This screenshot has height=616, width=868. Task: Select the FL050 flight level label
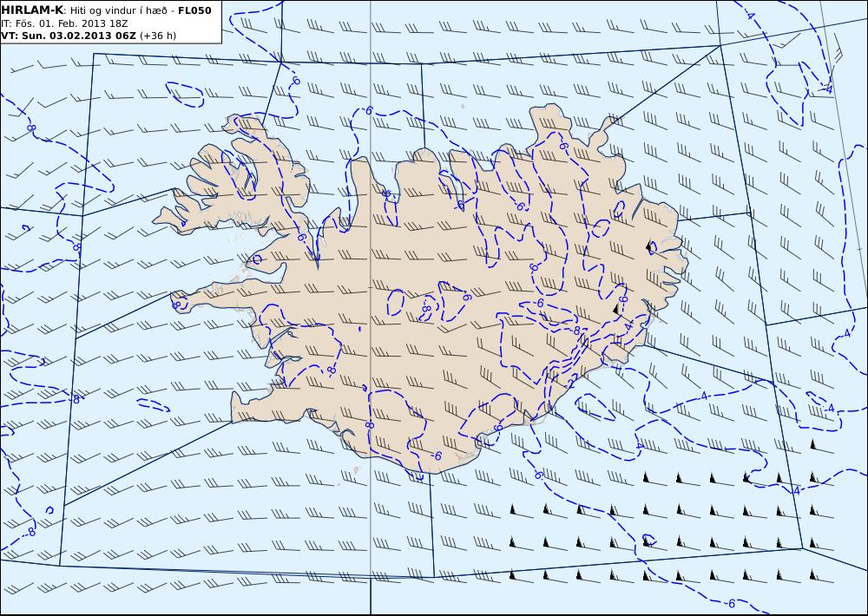point(194,10)
